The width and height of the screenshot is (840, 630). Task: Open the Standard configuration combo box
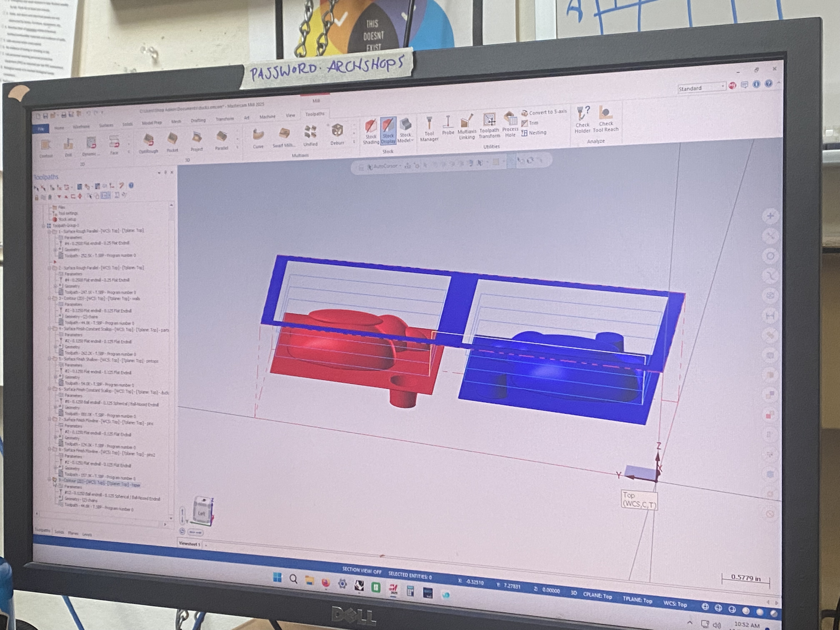(701, 88)
